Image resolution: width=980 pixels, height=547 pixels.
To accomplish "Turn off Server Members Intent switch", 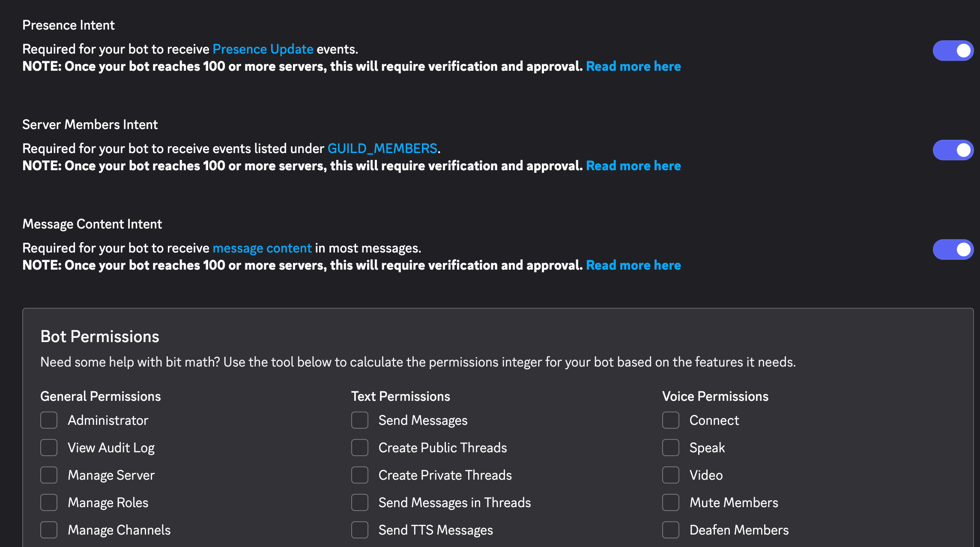I will coord(953,150).
